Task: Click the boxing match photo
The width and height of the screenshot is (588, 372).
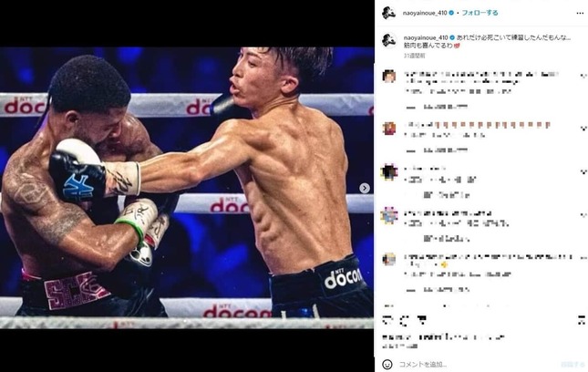Action: [187, 188]
